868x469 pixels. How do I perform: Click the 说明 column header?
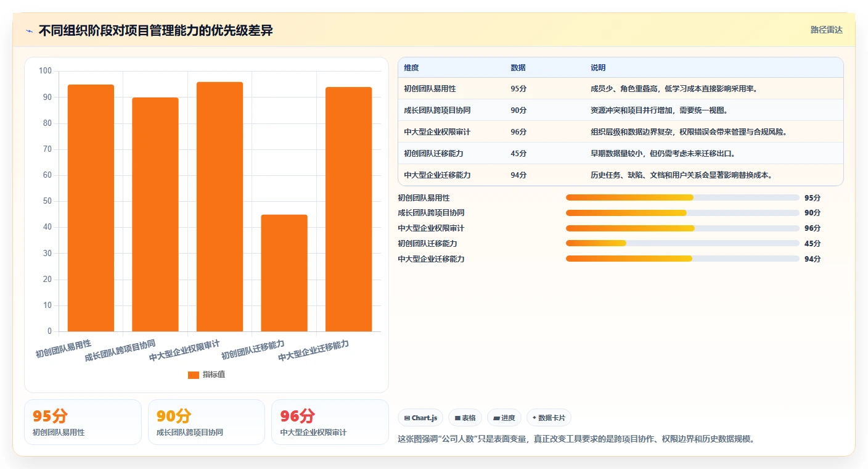(x=598, y=68)
